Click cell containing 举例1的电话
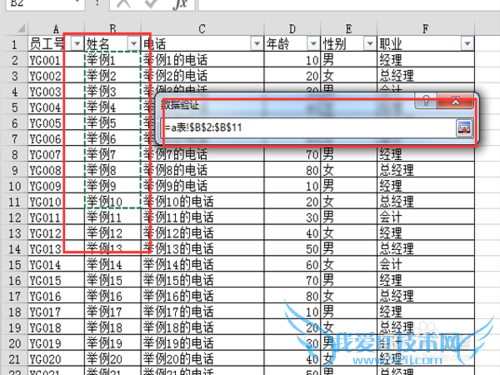The width and height of the screenshot is (500, 375). 202,60
